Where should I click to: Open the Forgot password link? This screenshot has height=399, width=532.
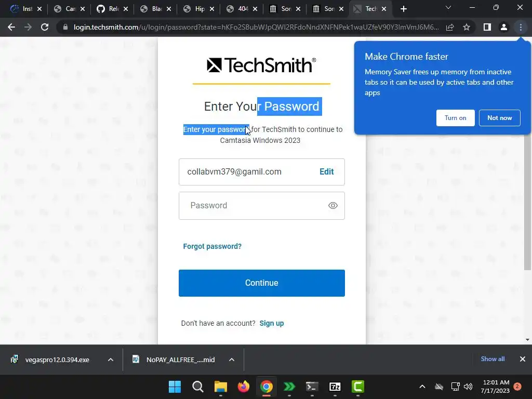(212, 246)
